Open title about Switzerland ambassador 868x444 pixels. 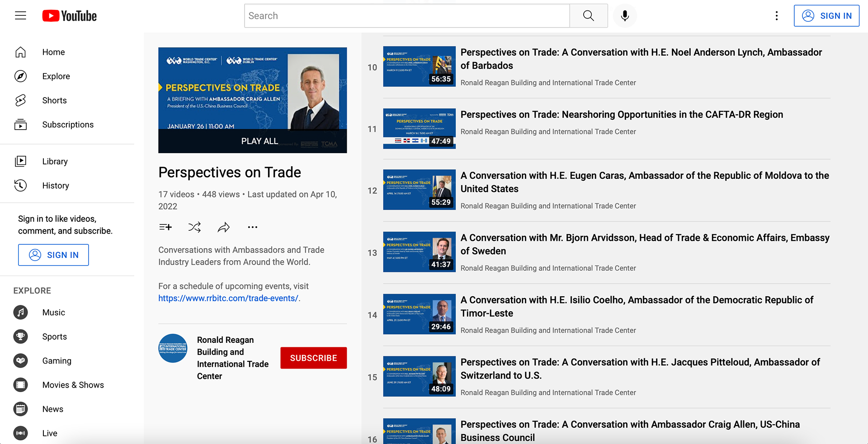[x=640, y=369]
